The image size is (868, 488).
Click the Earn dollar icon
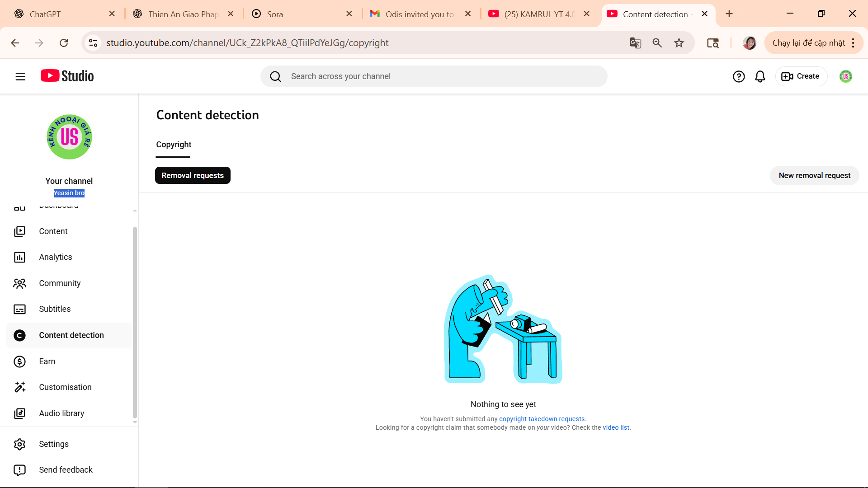pyautogui.click(x=19, y=361)
